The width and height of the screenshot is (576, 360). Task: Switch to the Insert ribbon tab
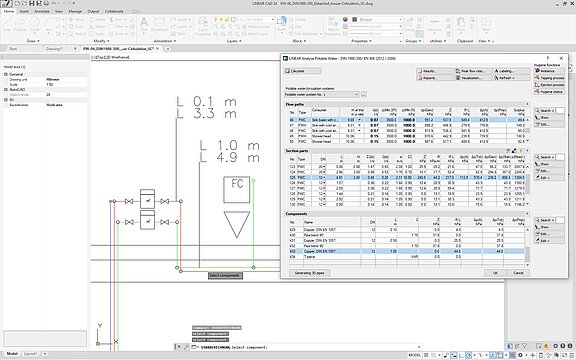click(24, 11)
